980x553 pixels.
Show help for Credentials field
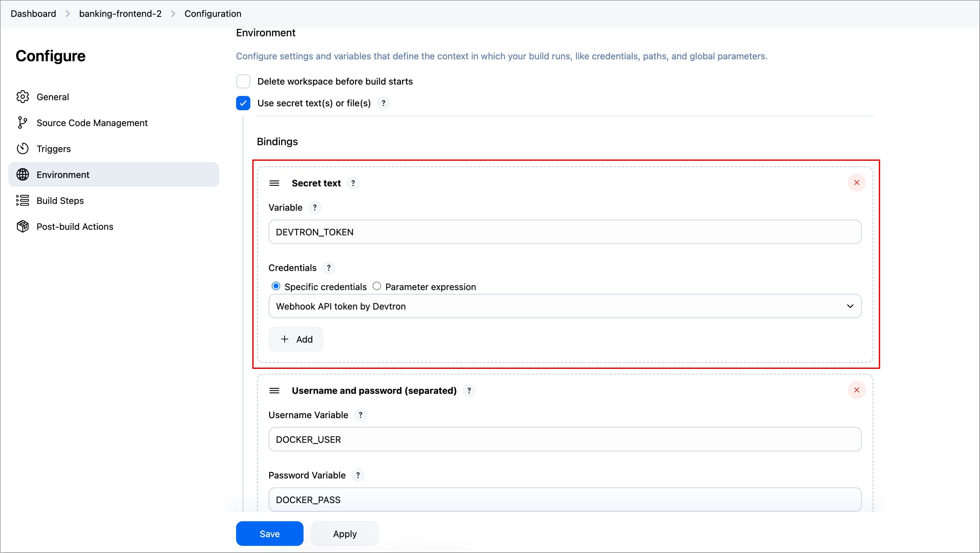tap(329, 268)
